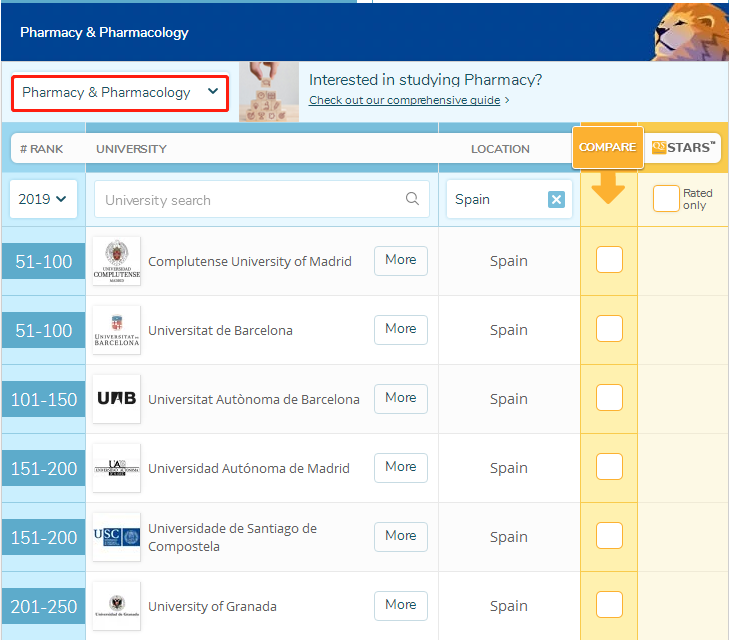Image resolution: width=729 pixels, height=640 pixels.
Task: Open the 2019 year dropdown
Action: [x=43, y=199]
